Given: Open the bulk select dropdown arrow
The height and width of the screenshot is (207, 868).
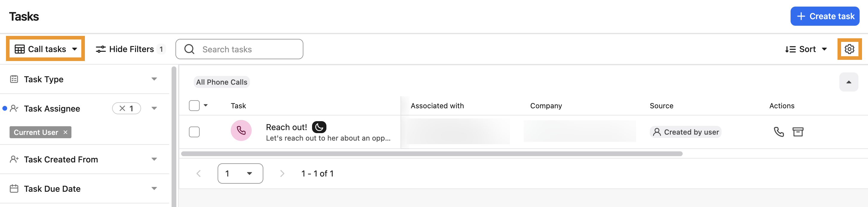Looking at the screenshot, I should (206, 106).
